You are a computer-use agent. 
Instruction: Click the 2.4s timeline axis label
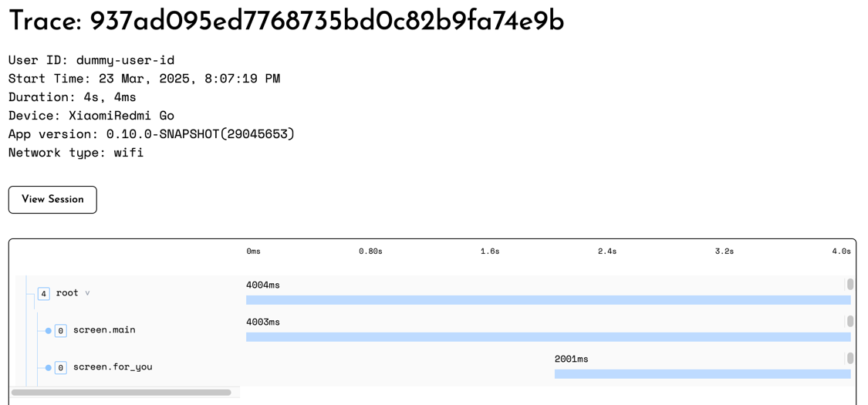pos(607,251)
